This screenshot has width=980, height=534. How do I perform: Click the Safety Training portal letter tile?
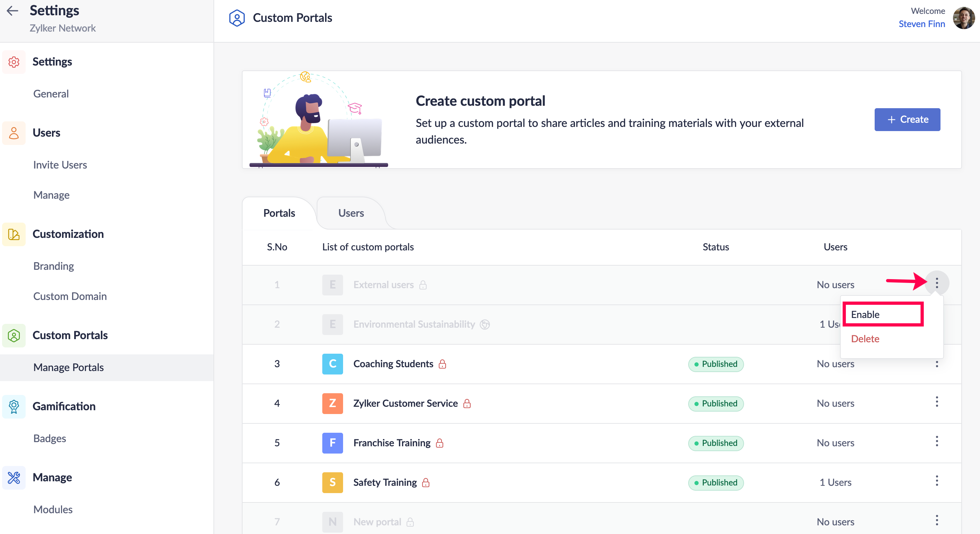332,483
